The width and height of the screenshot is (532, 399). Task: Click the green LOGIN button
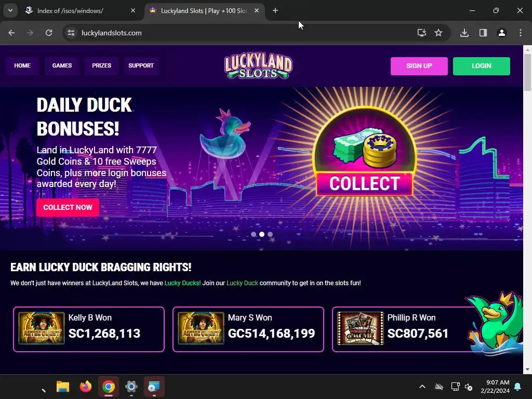tap(482, 66)
